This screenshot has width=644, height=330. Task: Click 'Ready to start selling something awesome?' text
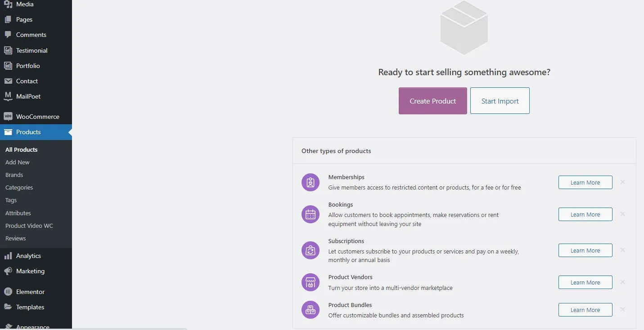click(x=464, y=72)
